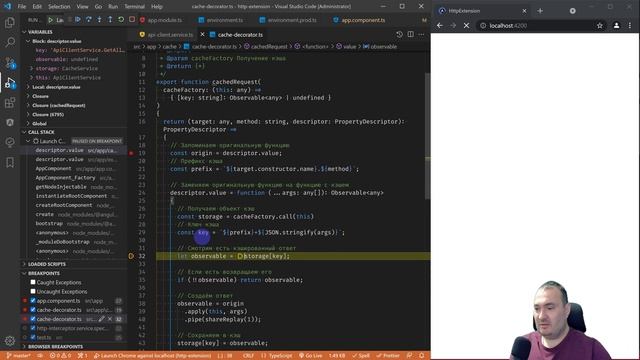Image resolution: width=640 pixels, height=360 pixels.
Task: Click the Chrome back arrow
Action: click(x=440, y=25)
